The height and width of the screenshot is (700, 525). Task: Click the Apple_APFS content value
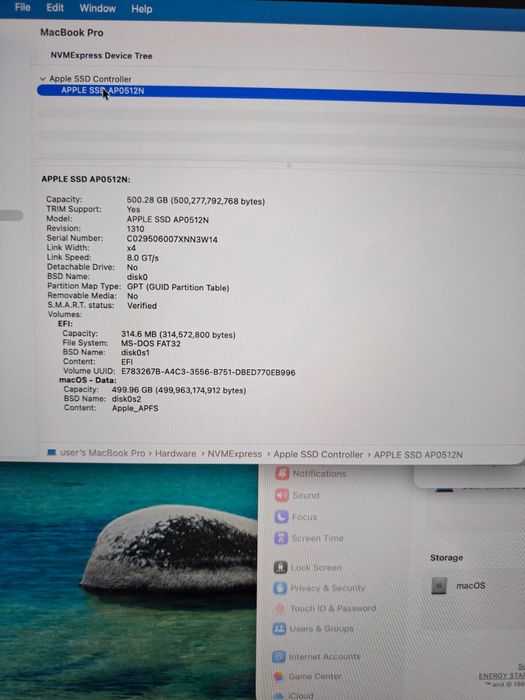(x=135, y=408)
